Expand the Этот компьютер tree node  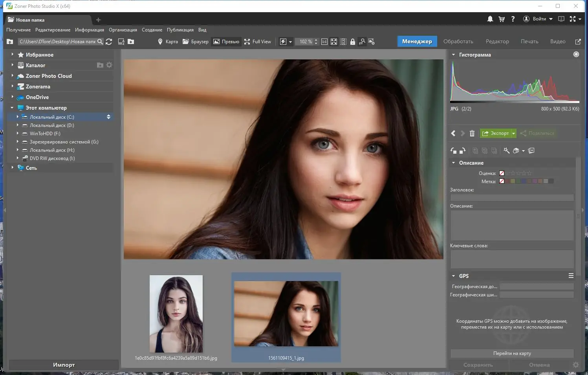(x=12, y=107)
